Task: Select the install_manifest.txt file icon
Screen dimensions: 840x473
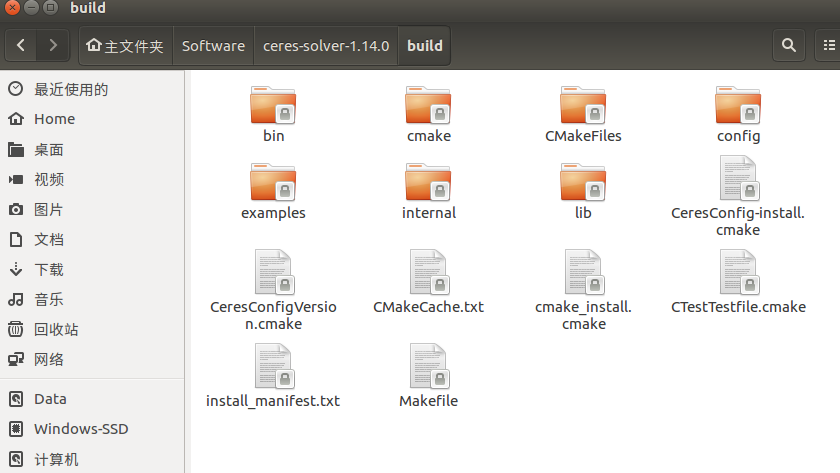Action: (274, 366)
